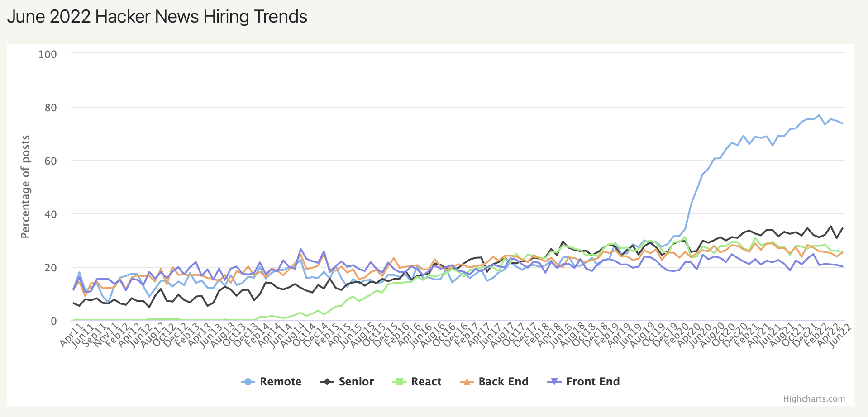Toggle the Remote series label in legend
The image size is (868, 417).
tap(281, 382)
